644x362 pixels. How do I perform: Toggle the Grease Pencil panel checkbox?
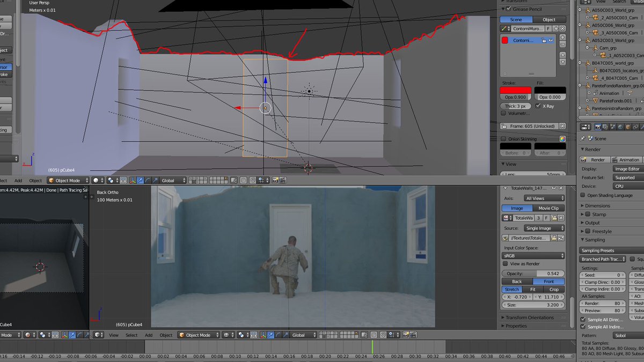pyautogui.click(x=509, y=9)
